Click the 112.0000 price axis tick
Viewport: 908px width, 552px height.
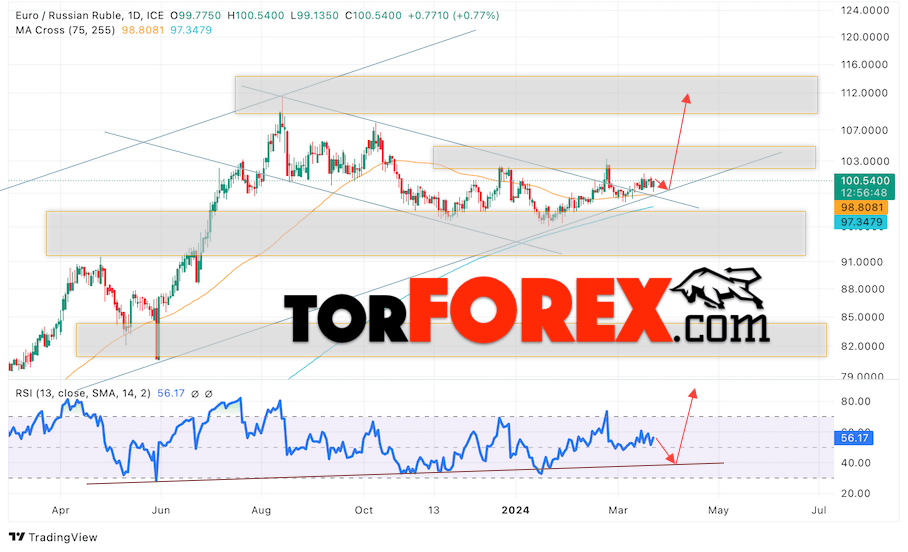tap(865, 93)
